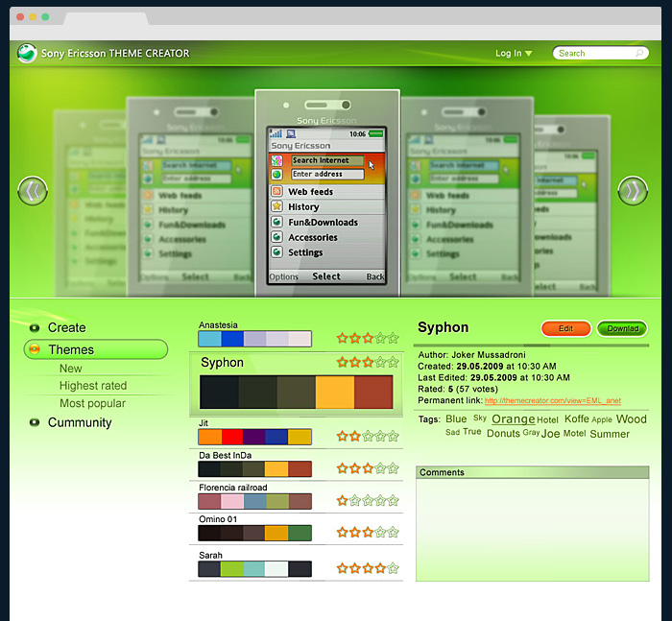Select the Florencia railroad theme title
This screenshot has width=672, height=621.
[x=232, y=488]
